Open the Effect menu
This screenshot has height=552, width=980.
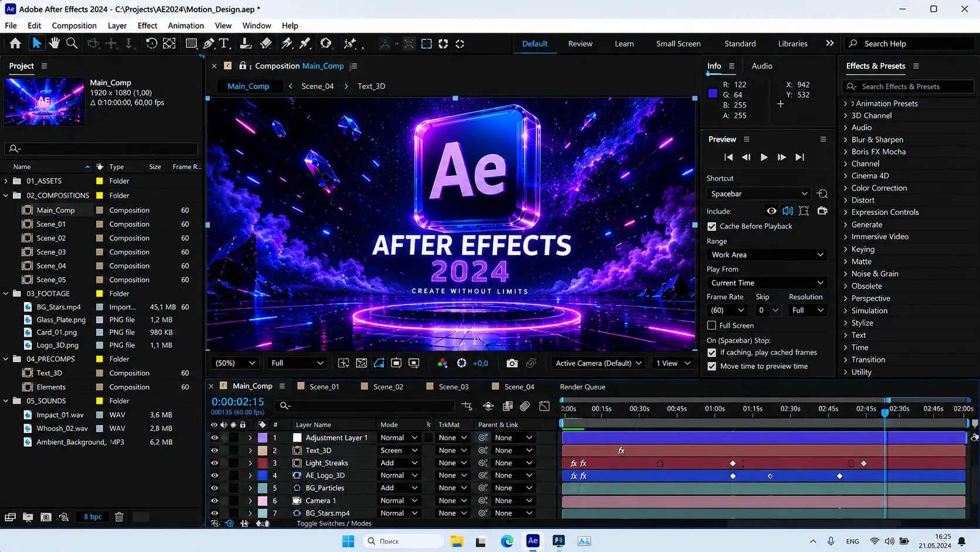147,26
